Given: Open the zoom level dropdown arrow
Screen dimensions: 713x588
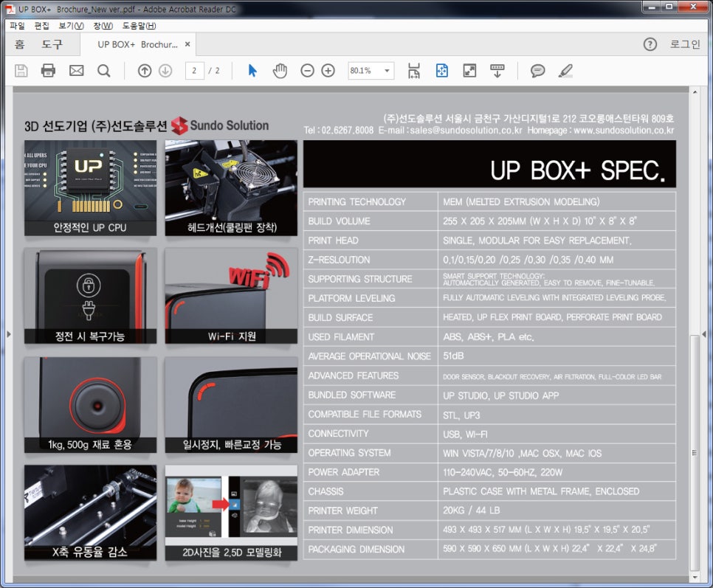Looking at the screenshot, I should [x=387, y=71].
